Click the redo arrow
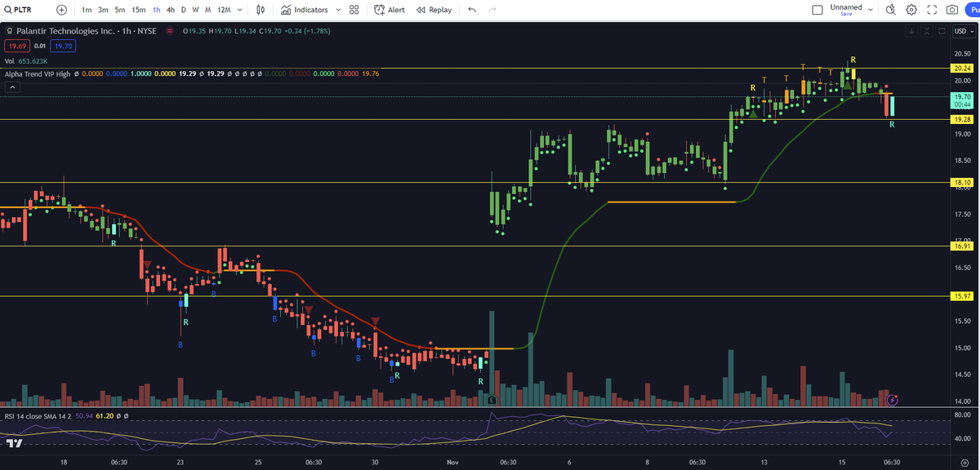The width and height of the screenshot is (980, 470). (x=492, y=10)
